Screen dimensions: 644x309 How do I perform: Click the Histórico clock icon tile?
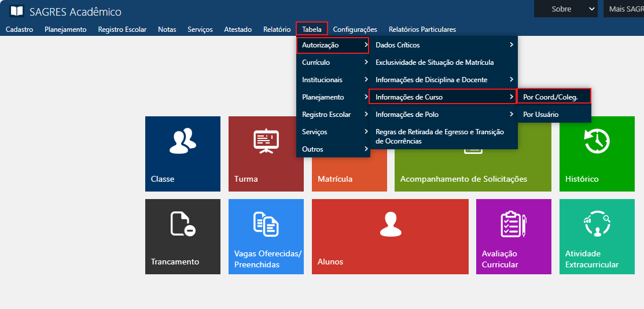pyautogui.click(x=597, y=141)
